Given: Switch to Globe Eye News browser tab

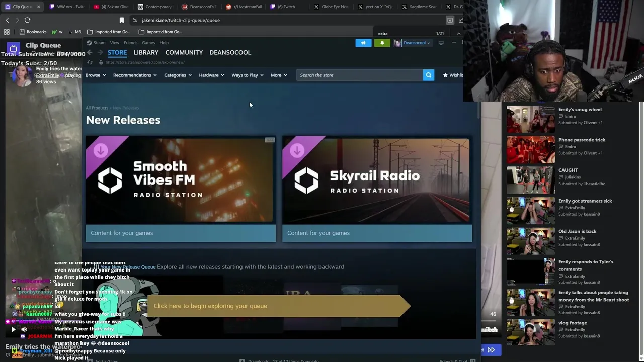Looking at the screenshot, I should pos(331,7).
